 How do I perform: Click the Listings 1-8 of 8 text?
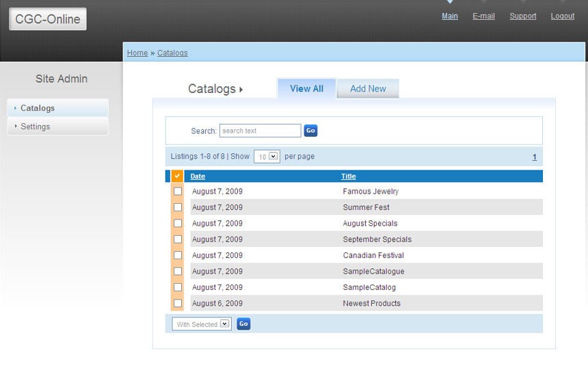coord(198,157)
